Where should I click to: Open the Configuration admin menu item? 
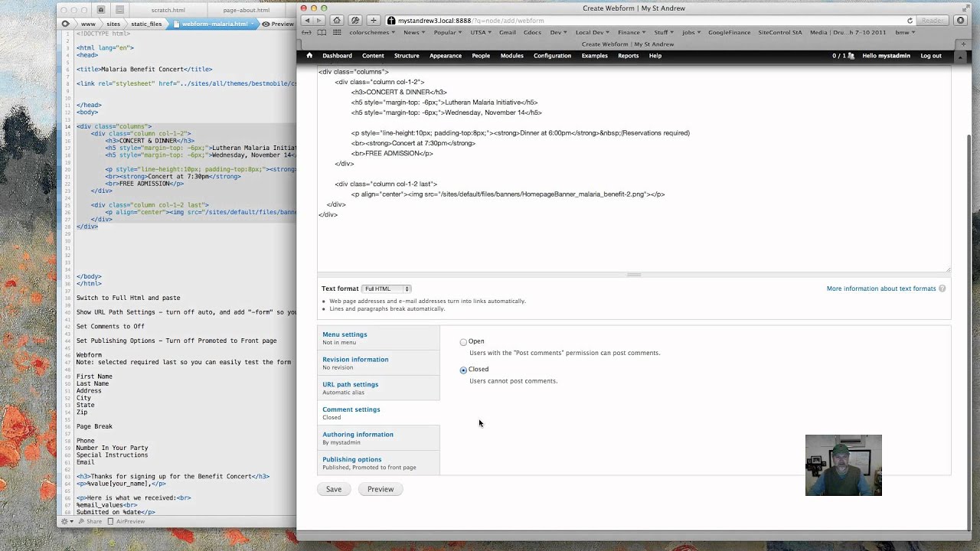tap(552, 56)
